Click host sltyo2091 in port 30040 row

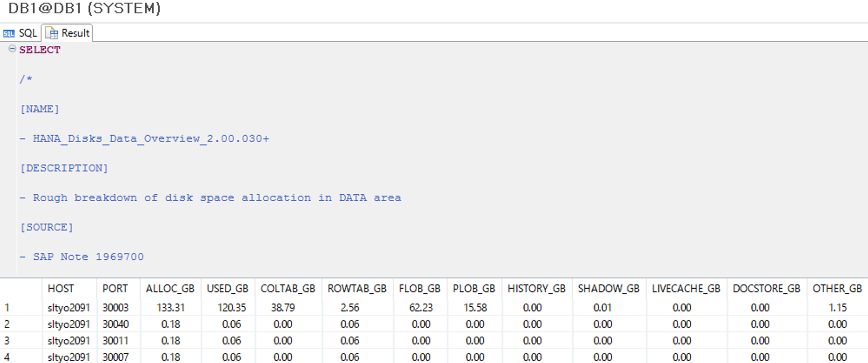click(69, 324)
